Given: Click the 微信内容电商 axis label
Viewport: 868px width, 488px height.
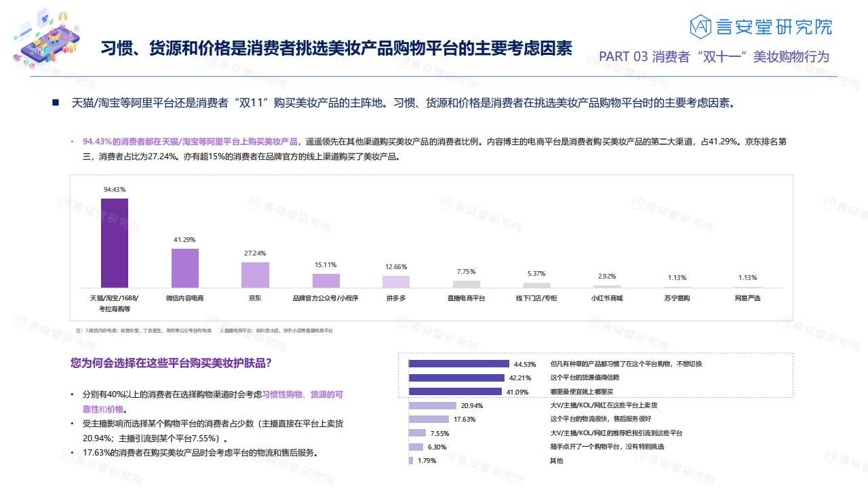Looking at the screenshot, I should tap(184, 298).
